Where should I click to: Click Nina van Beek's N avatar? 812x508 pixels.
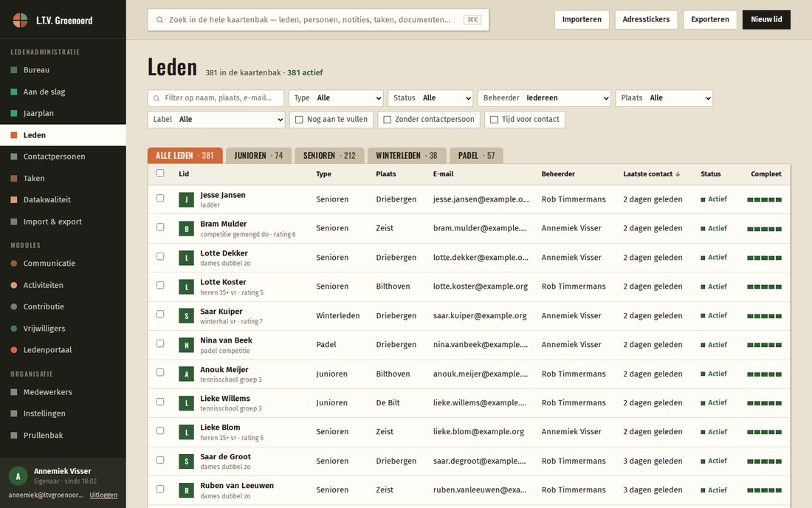[x=187, y=345]
